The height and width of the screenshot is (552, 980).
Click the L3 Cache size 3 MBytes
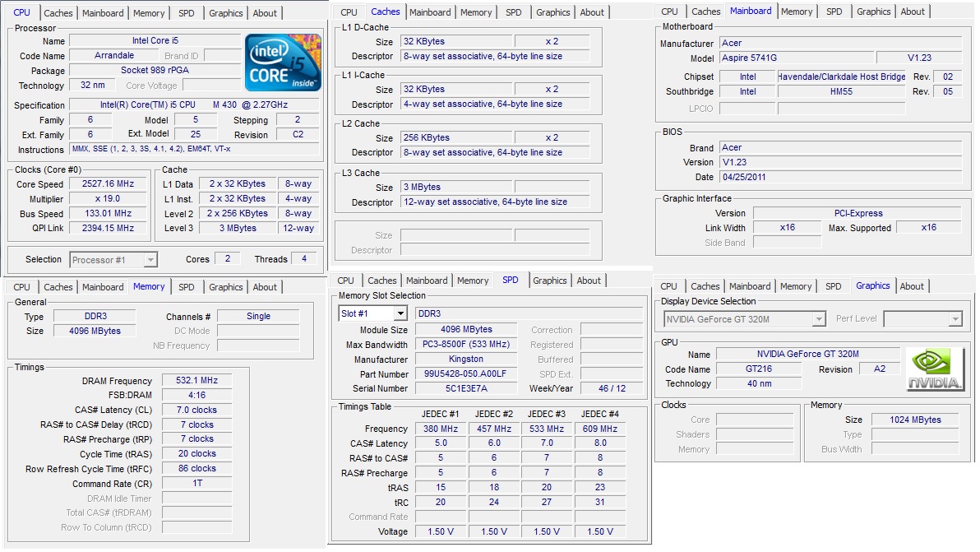coord(456,188)
